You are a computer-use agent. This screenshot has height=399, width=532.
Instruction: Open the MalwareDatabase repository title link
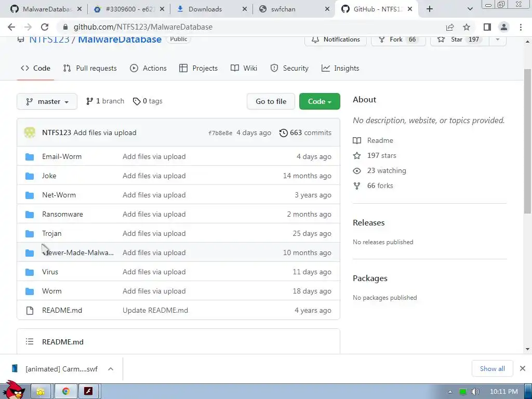pos(120,39)
